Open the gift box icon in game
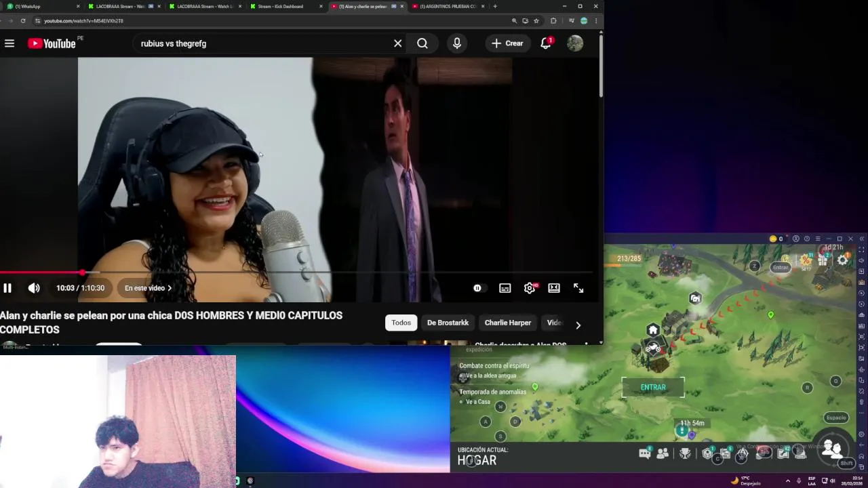 point(823,259)
